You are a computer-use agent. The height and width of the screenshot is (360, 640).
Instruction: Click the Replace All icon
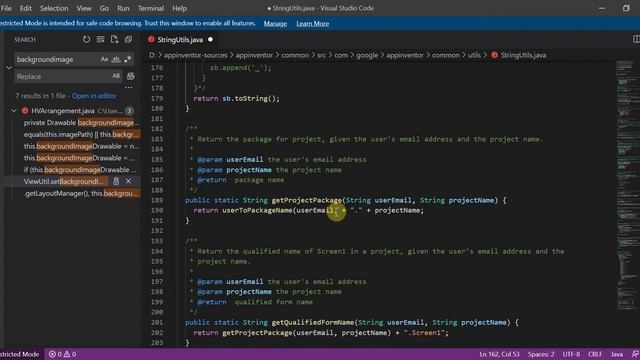click(x=131, y=76)
